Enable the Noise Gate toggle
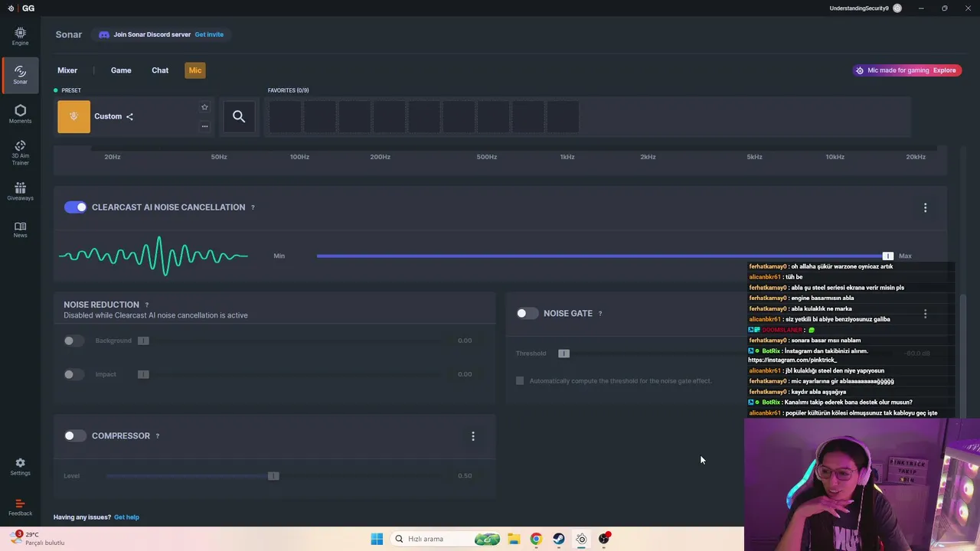Image resolution: width=980 pixels, height=551 pixels. pos(527,313)
